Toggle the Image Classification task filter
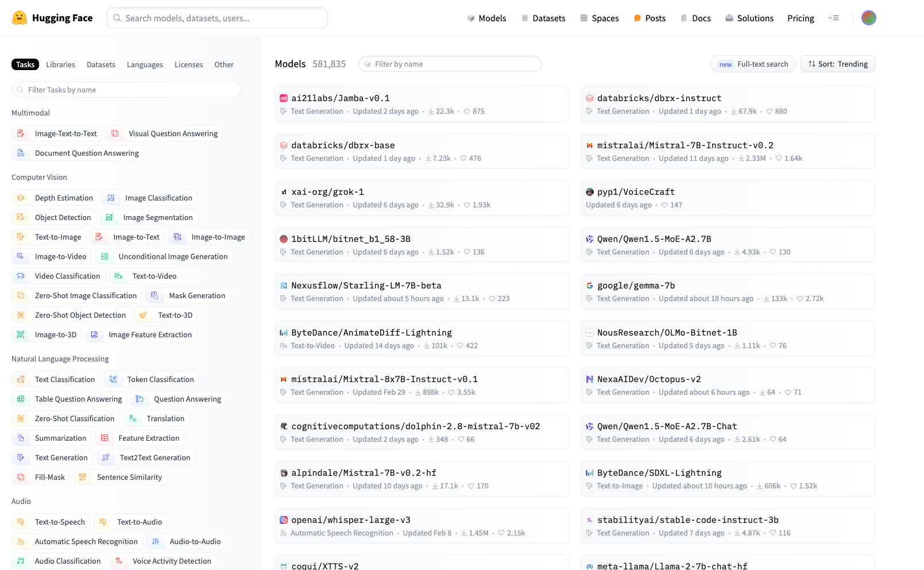Viewport: 924px width, 570px height. point(150,198)
